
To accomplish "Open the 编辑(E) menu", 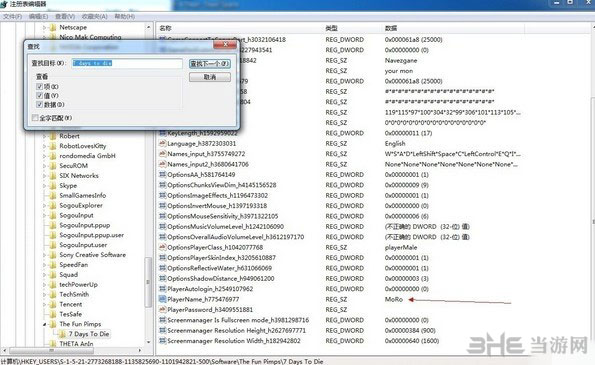I will click(38, 17).
